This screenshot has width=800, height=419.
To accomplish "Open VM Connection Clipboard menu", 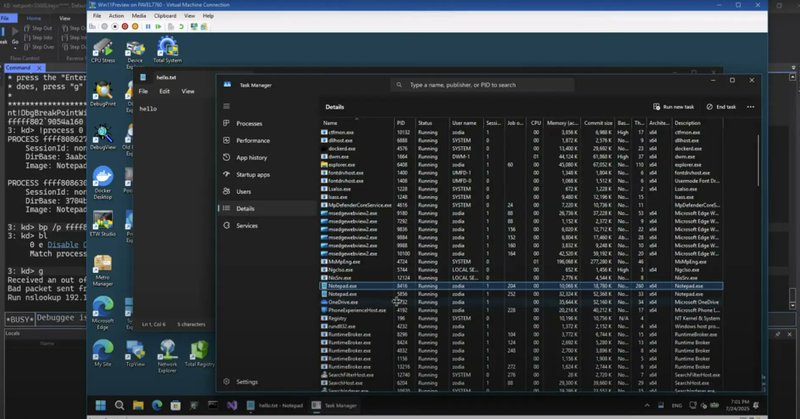I will (x=165, y=16).
